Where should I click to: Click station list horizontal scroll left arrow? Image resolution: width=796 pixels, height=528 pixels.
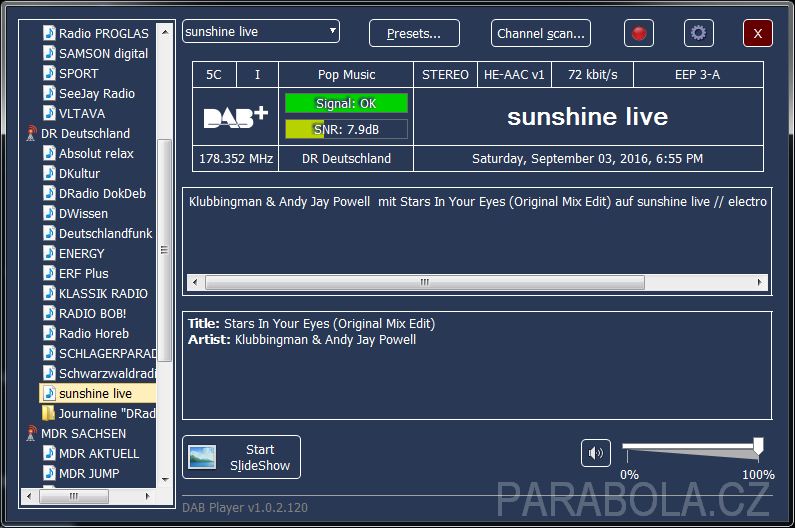coord(29,496)
